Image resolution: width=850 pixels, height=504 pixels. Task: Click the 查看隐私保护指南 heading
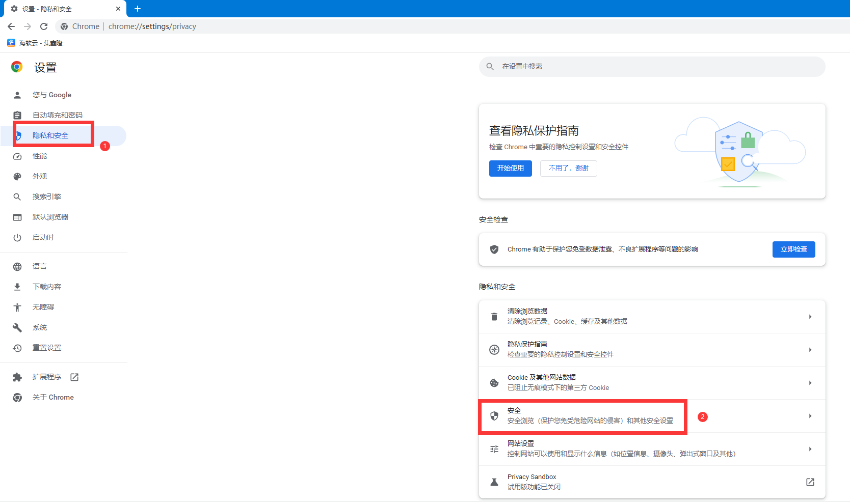pos(534,131)
